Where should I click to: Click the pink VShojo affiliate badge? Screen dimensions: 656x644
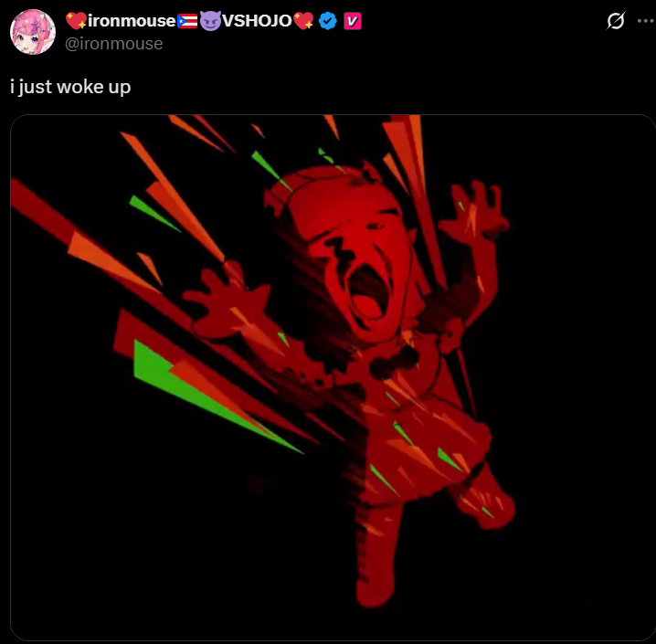pyautogui.click(x=353, y=21)
